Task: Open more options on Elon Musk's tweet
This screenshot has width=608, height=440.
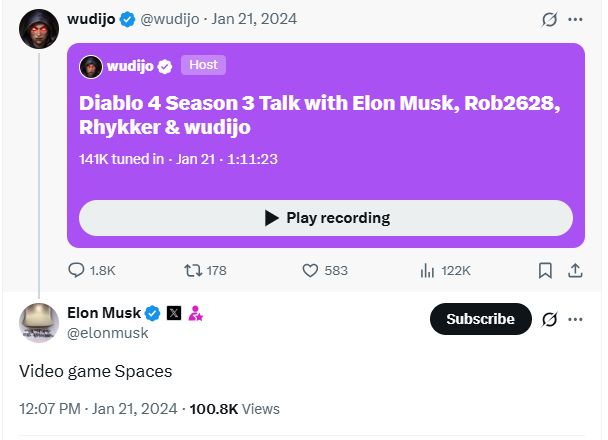Action: click(575, 319)
